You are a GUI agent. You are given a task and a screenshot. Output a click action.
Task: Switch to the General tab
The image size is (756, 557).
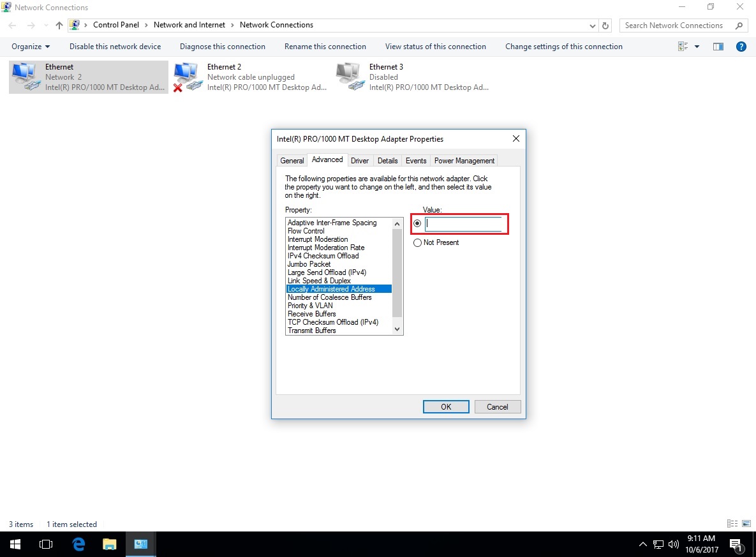[292, 161]
